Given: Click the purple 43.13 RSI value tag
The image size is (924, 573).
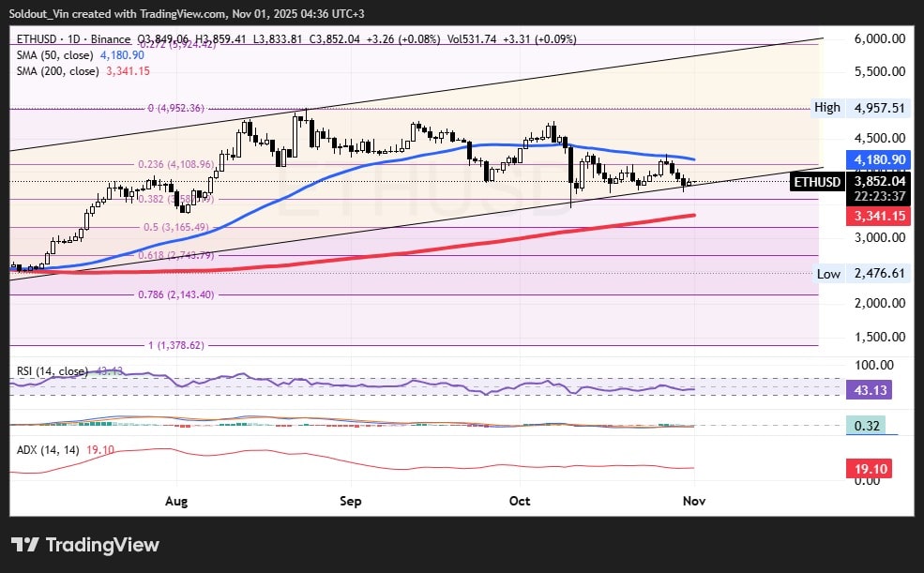Looking at the screenshot, I should click(871, 389).
